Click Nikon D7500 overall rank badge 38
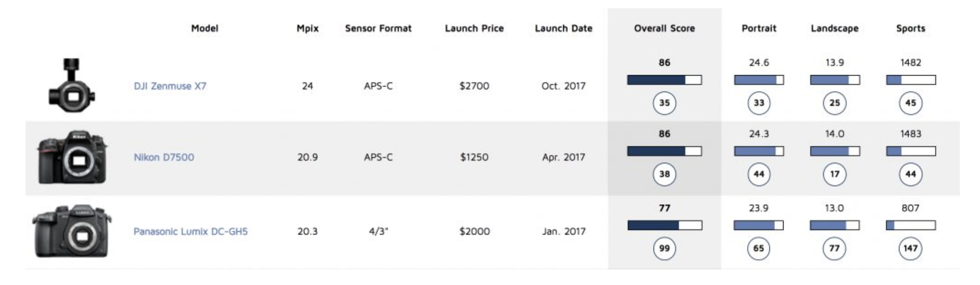This screenshot has height=285, width=980. point(664,174)
